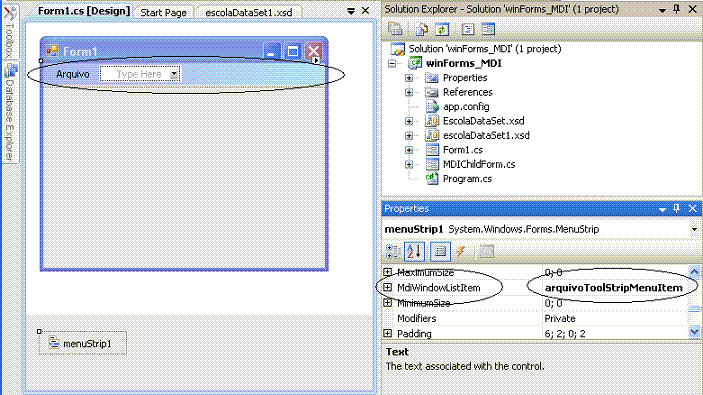Show Properties list button in Properties panel
This screenshot has height=395, width=703.
[440, 252]
